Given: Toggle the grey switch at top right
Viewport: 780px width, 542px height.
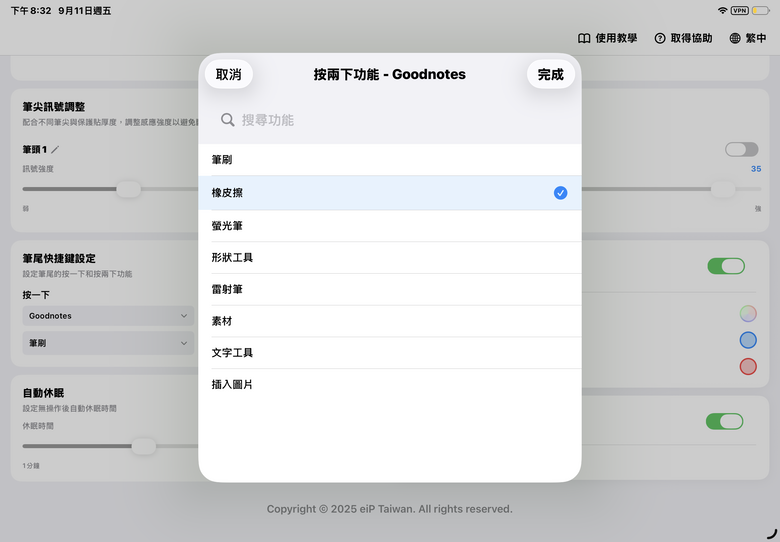Looking at the screenshot, I should pyautogui.click(x=741, y=149).
